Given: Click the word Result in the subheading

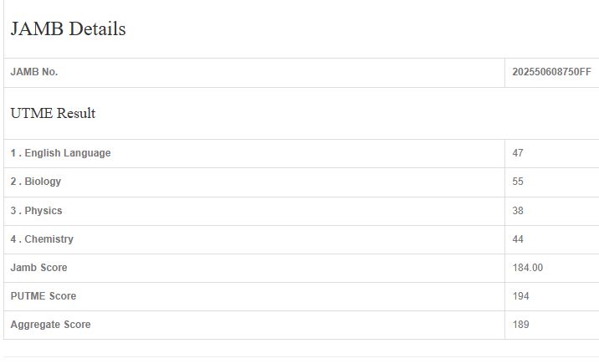Looking at the screenshot, I should (76, 114).
